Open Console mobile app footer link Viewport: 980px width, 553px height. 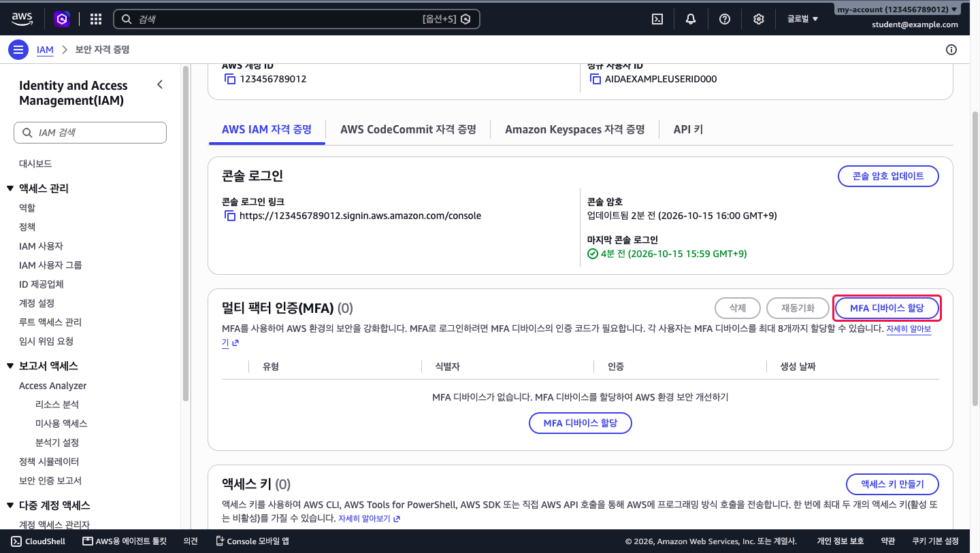pyautogui.click(x=252, y=541)
